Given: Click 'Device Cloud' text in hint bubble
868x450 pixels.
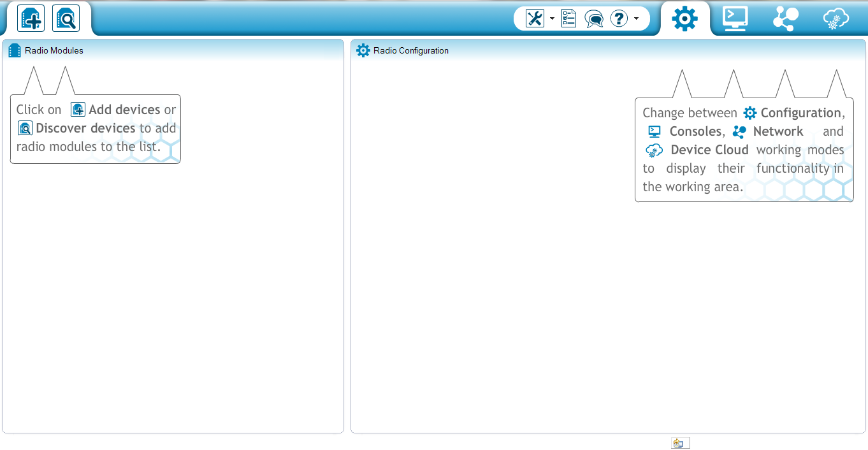Looking at the screenshot, I should tap(709, 150).
